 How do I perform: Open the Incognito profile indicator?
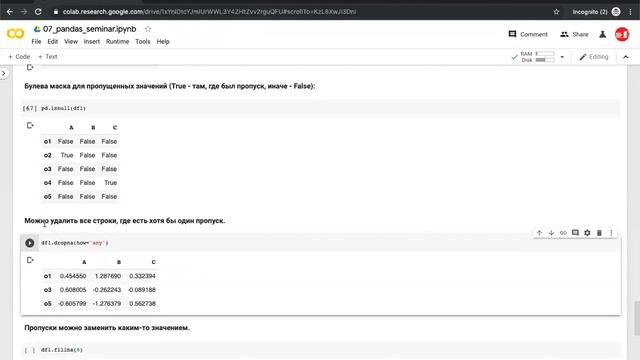tap(596, 12)
